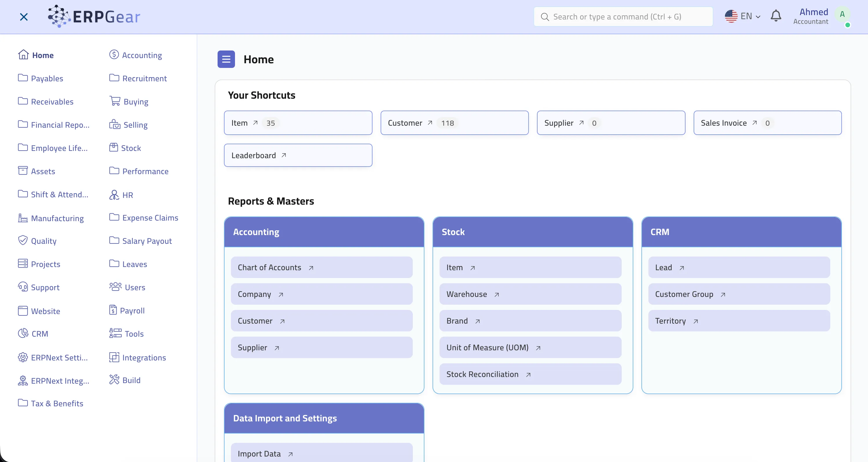Click the Ahmed user avatar
The width and height of the screenshot is (868, 462).
click(842, 15)
